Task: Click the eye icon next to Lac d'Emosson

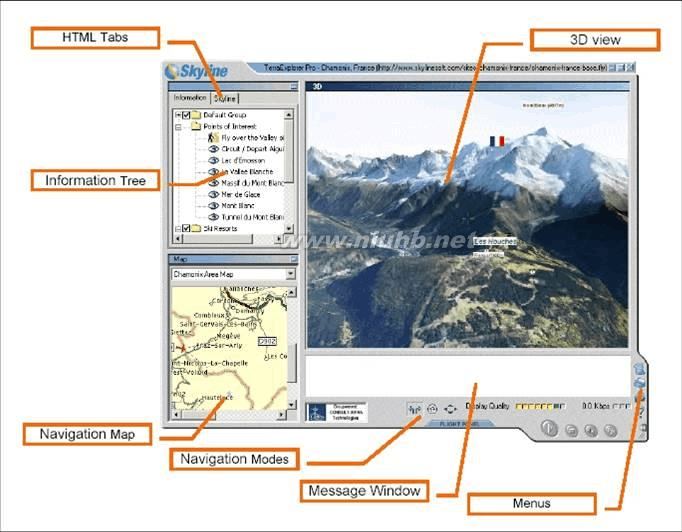Action: pos(214,161)
